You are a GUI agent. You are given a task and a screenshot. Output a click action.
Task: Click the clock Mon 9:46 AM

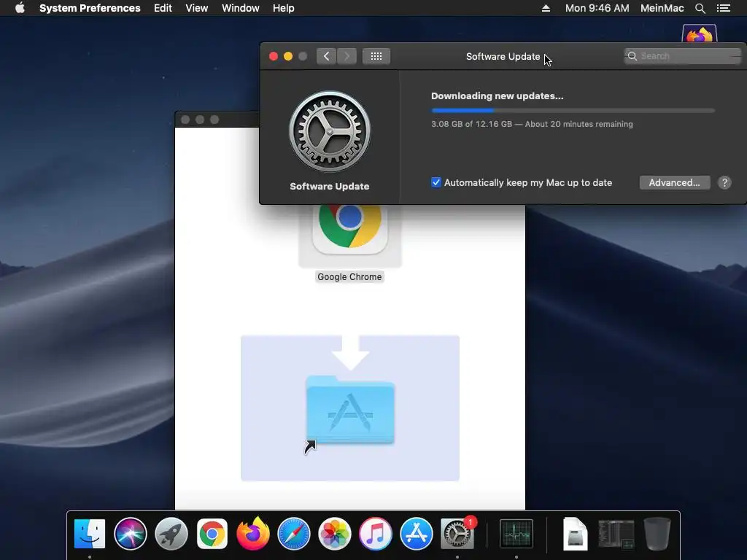[x=597, y=8]
